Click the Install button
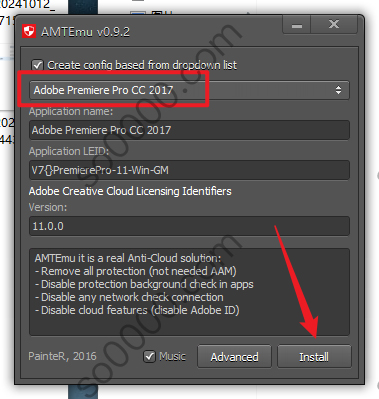 [x=314, y=357]
